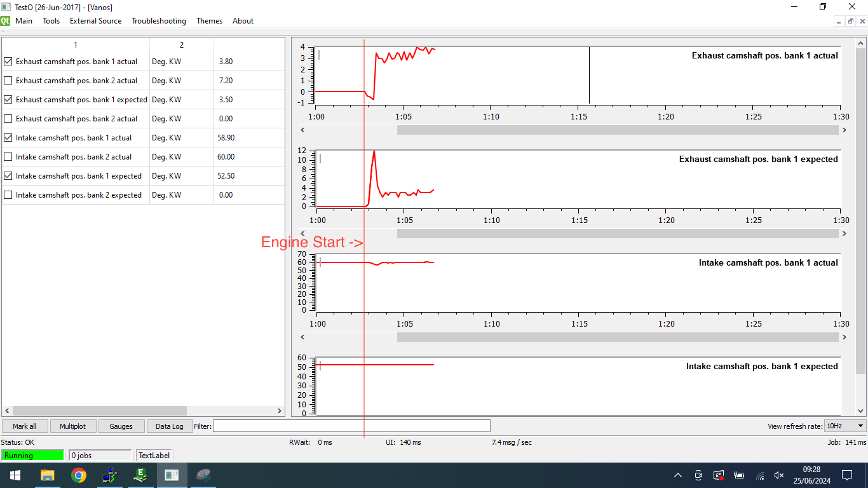This screenshot has width=868, height=488.
Task: Enable Intake camshaft pos. bank 2 actual
Action: [x=8, y=157]
